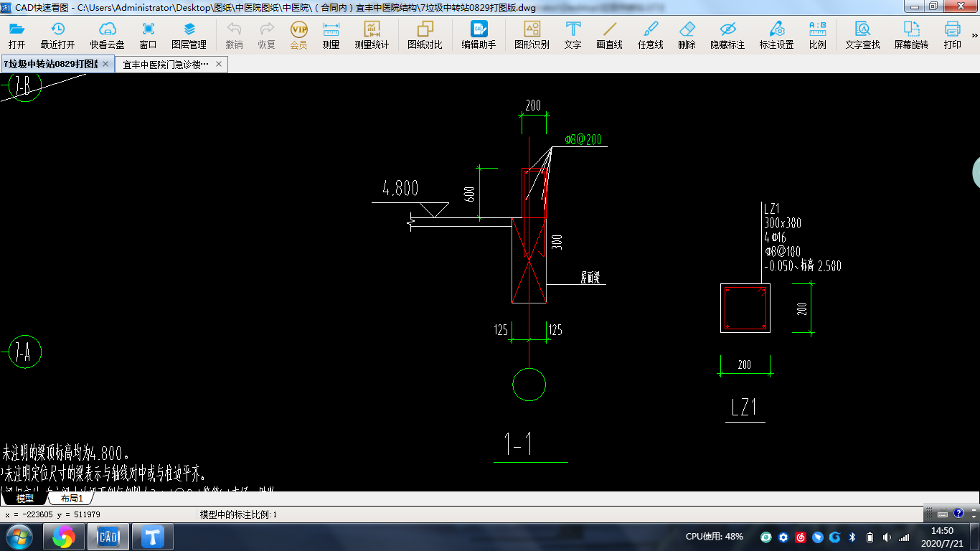Open the blue T app on taskbar

point(153,536)
